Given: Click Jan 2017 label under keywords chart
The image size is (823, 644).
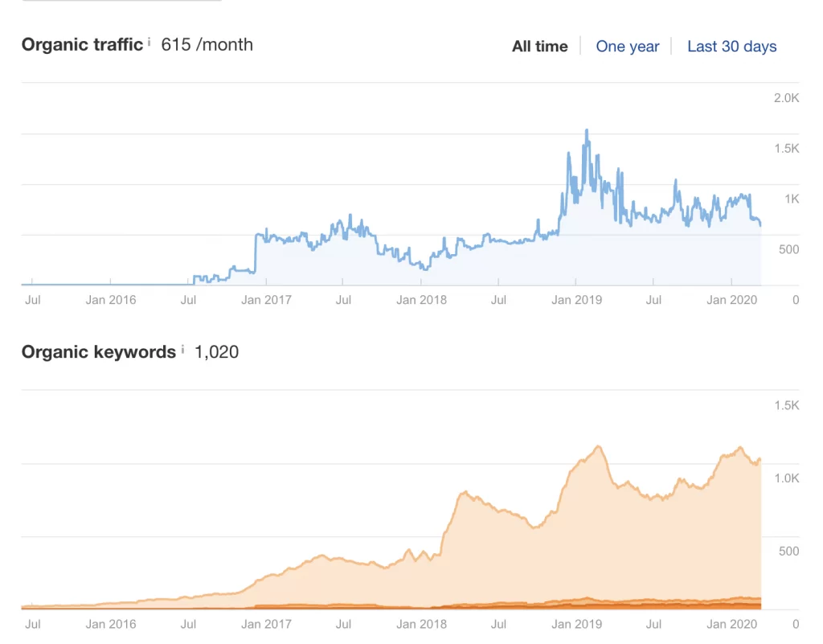Looking at the screenshot, I should point(266,623).
